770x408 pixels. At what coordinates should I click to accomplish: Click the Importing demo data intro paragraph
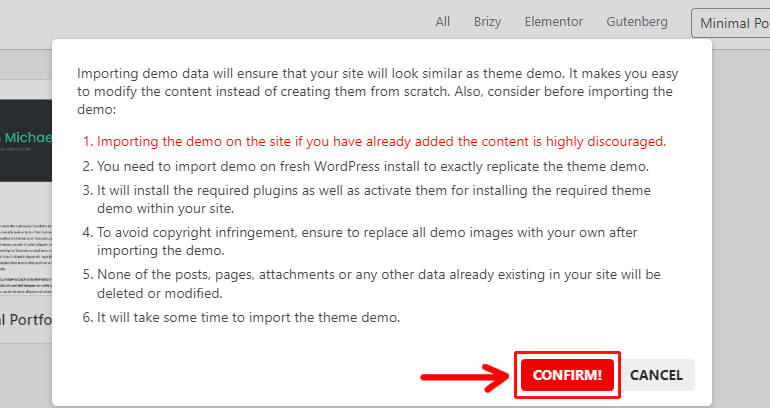point(377,91)
